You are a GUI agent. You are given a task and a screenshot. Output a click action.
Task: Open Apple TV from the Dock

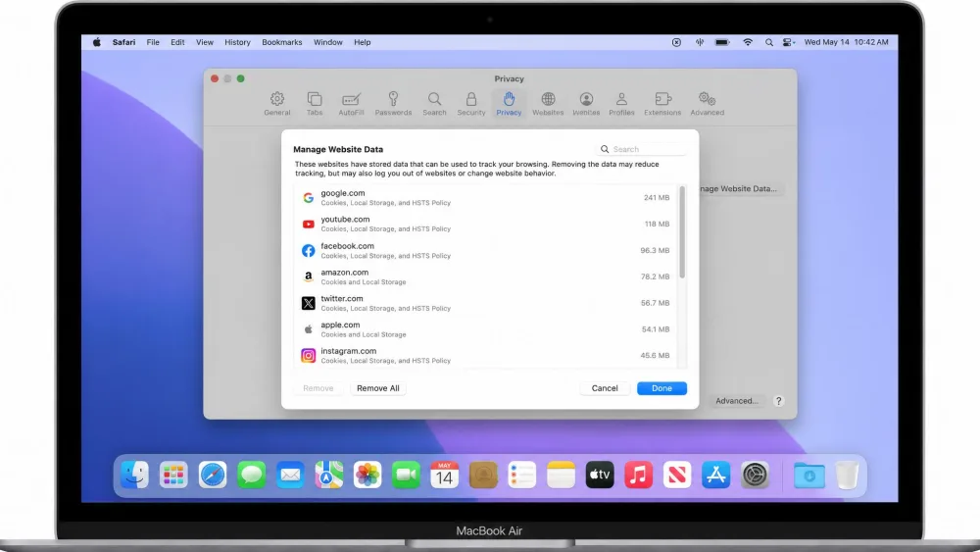600,476
